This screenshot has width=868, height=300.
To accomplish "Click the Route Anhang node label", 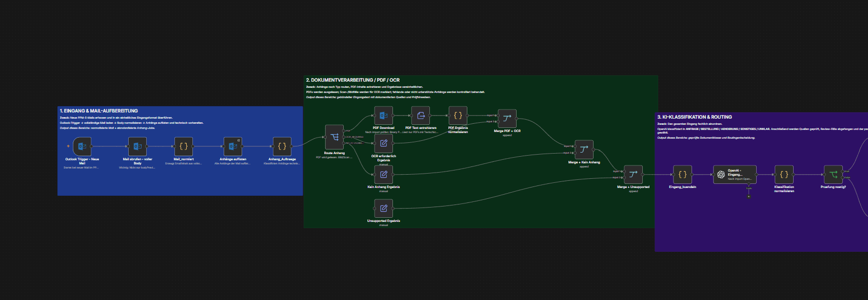I will (334, 153).
